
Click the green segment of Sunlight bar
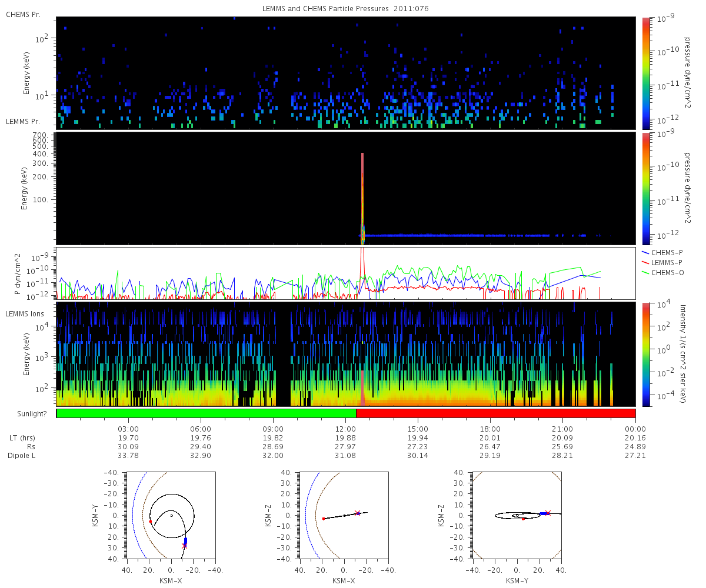[x=207, y=413]
